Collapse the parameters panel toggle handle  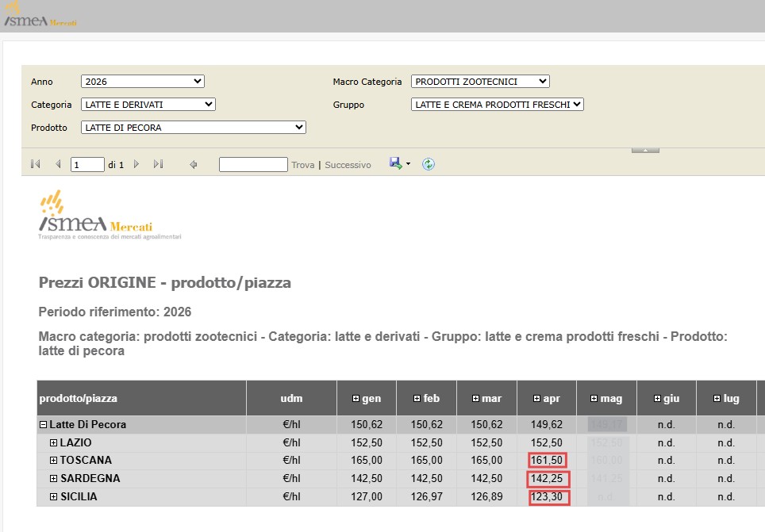pyautogui.click(x=645, y=150)
